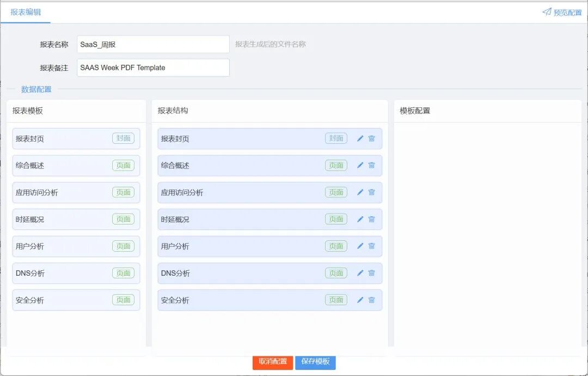
Task: Click the edit icon for 用户分析
Action: point(360,246)
